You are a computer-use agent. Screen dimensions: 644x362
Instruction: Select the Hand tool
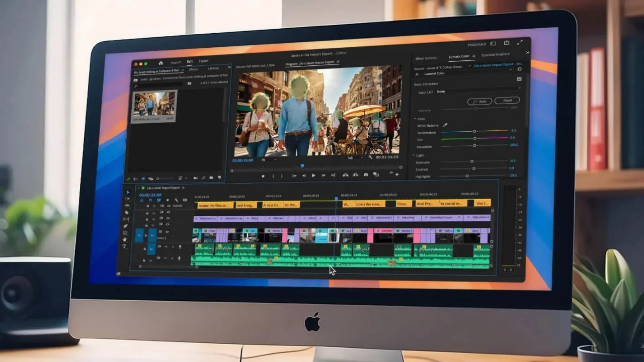[125, 240]
